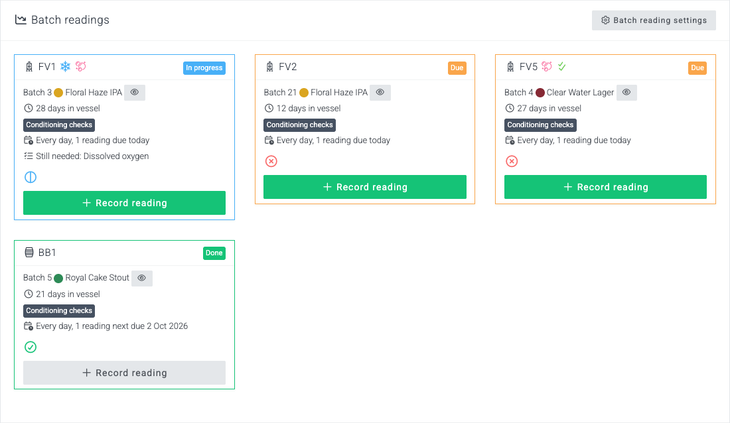This screenshot has width=730, height=423.
Task: Click the FV5 green checkmark icon
Action: click(562, 67)
